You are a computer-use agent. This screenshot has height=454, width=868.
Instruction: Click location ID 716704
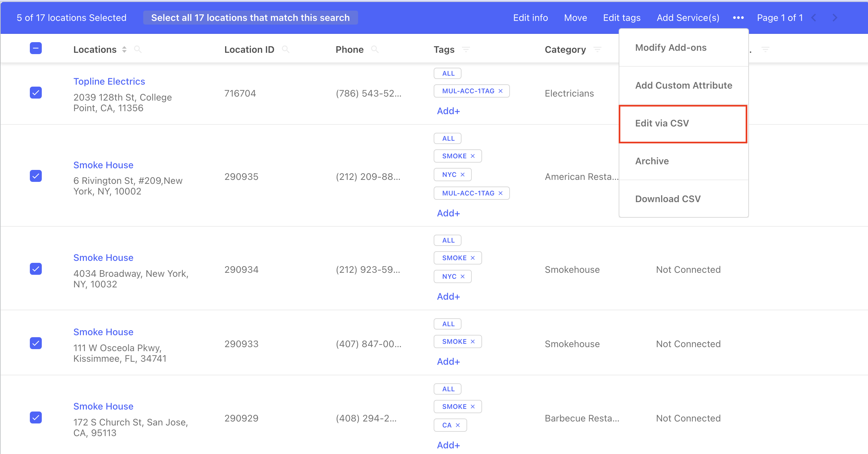coord(240,94)
